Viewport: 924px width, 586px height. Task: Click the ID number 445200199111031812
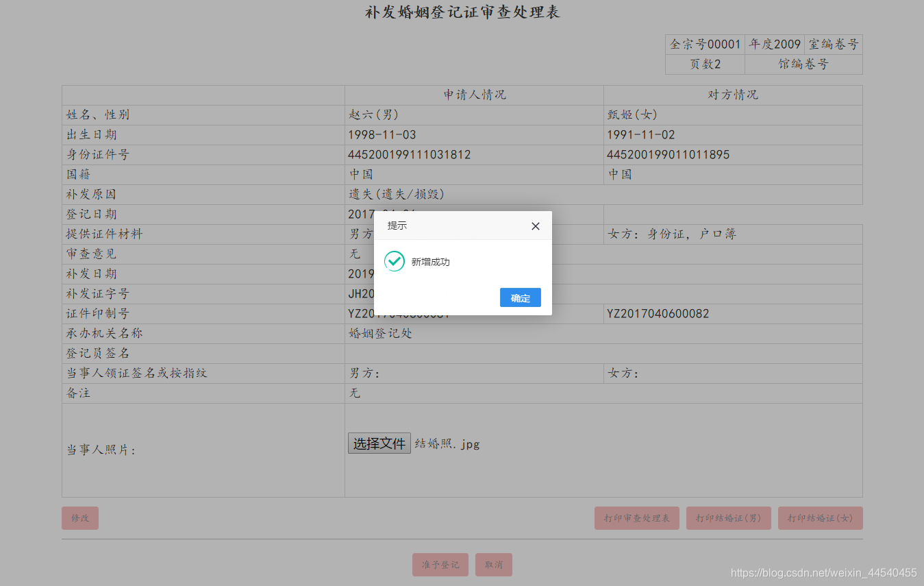point(410,154)
